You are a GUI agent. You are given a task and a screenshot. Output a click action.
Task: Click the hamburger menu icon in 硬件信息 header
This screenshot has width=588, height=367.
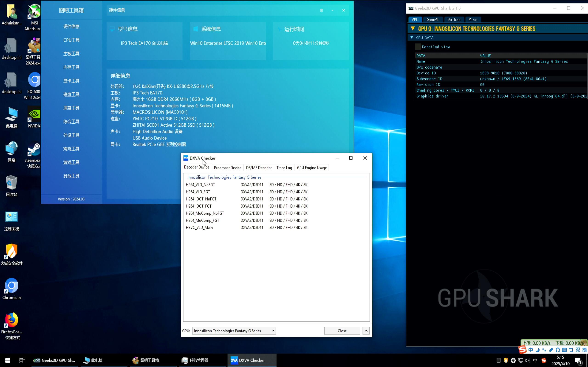(322, 11)
